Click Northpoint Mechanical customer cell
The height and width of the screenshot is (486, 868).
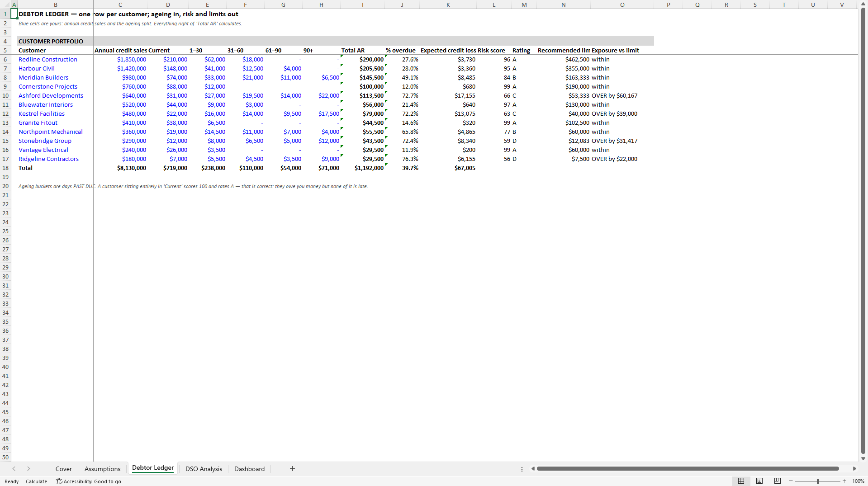click(55, 132)
